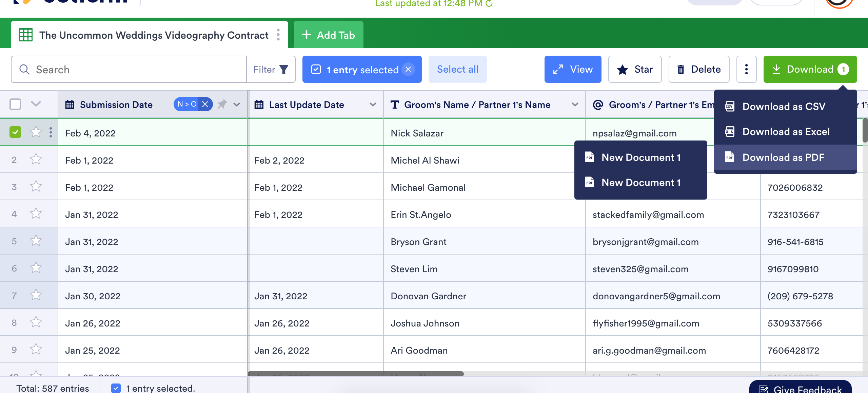Click the email @ icon in Groom's Email header
868x393 pixels.
point(598,105)
